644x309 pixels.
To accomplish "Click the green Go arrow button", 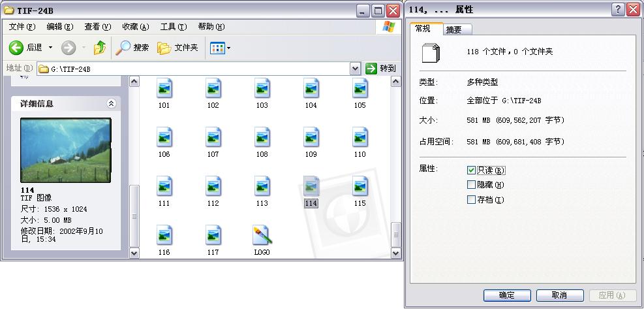I will click(x=371, y=69).
